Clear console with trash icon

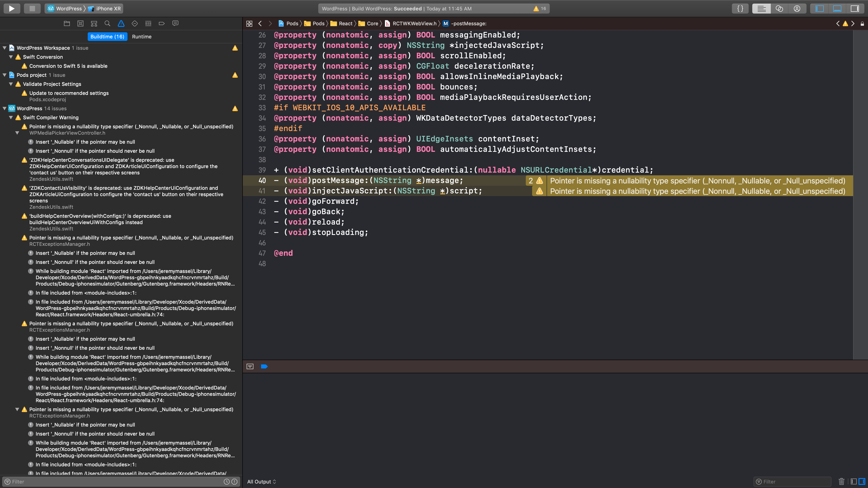(841, 481)
